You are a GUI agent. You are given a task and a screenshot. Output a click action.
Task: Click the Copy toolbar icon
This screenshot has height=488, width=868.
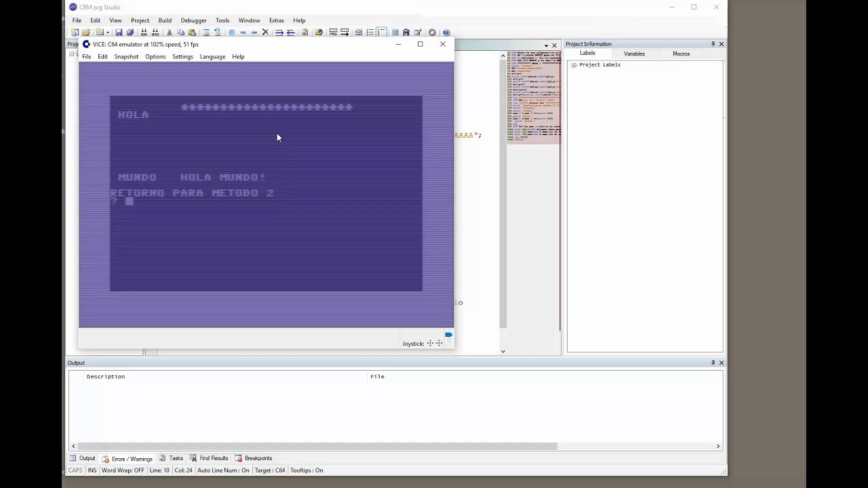click(x=180, y=33)
